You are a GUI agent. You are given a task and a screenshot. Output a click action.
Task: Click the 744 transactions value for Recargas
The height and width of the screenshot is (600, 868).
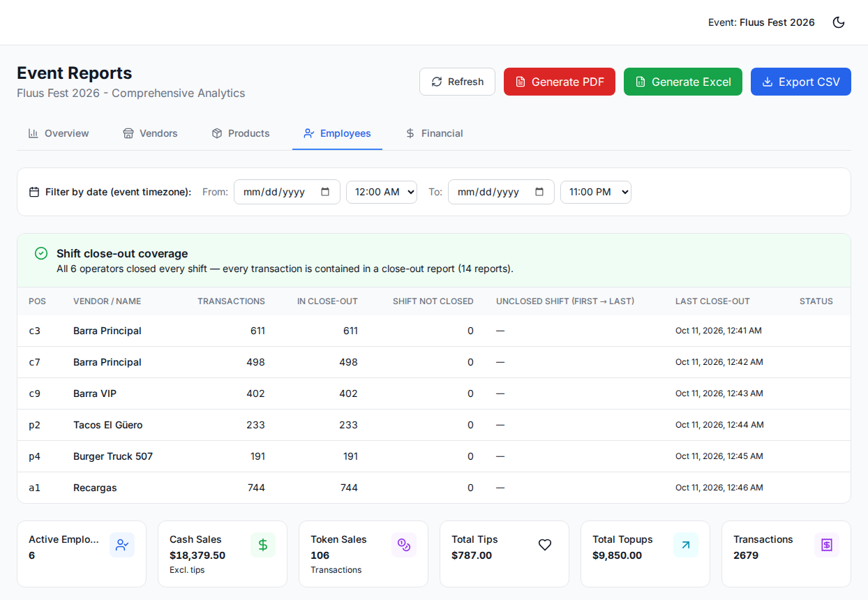(256, 488)
